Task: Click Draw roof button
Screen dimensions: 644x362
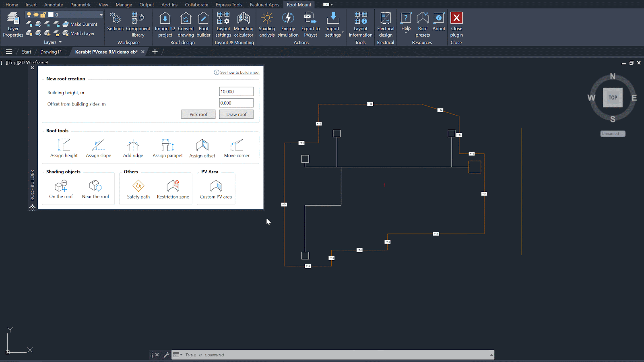Action: point(236,114)
